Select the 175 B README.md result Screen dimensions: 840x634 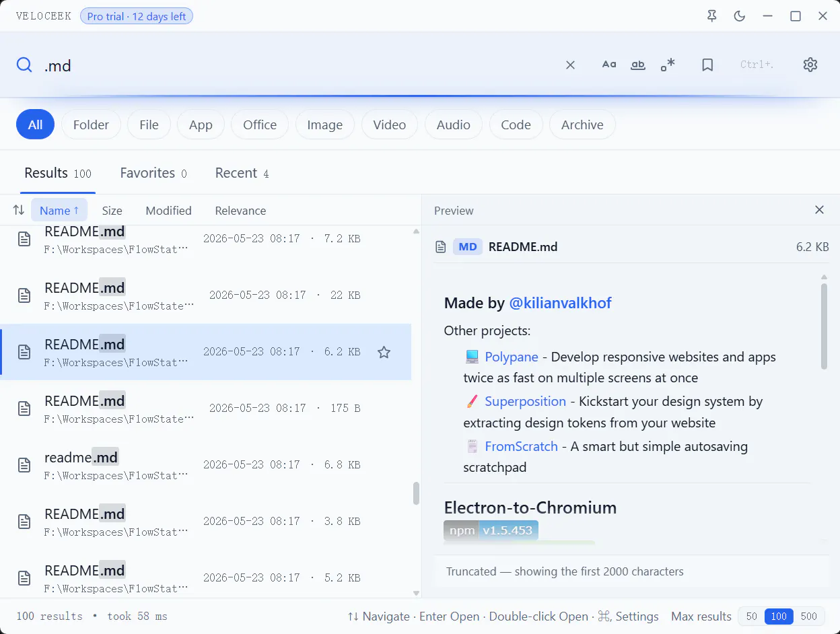point(206,409)
